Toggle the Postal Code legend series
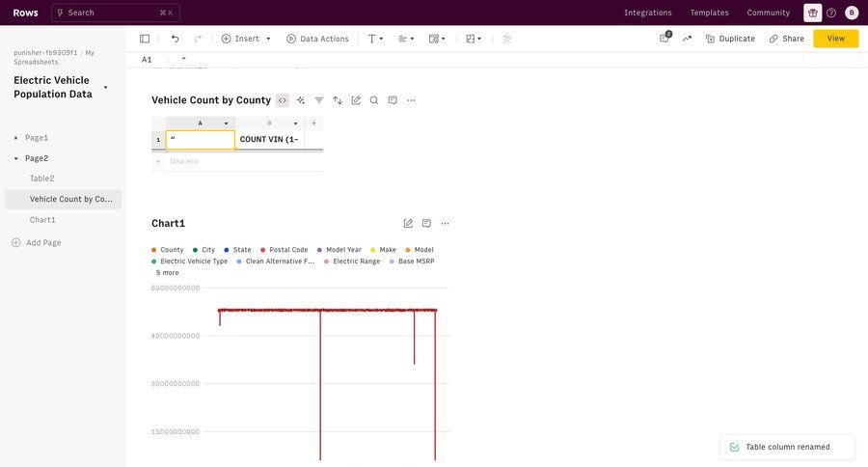This screenshot has height=467, width=868. tap(287, 250)
